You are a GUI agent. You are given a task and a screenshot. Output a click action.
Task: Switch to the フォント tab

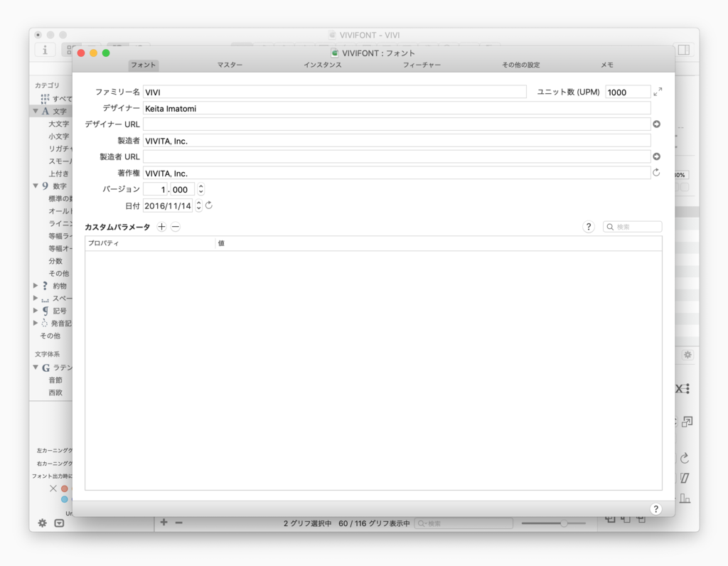[144, 65]
